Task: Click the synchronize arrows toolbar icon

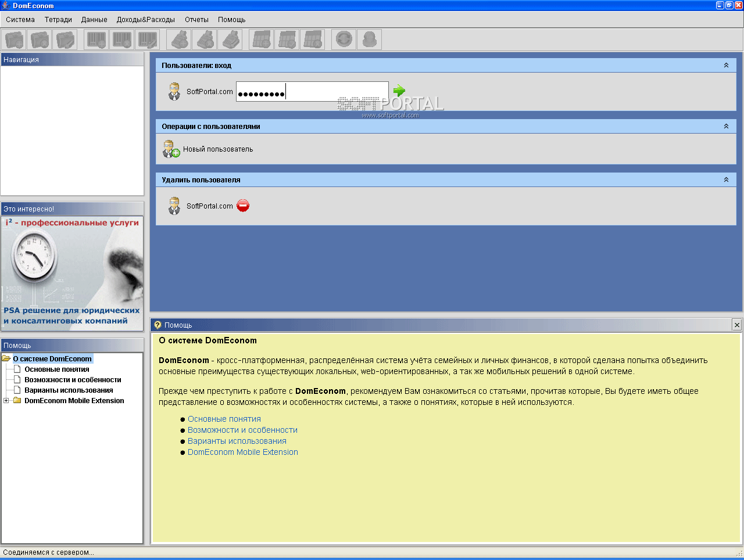Action: coord(345,40)
